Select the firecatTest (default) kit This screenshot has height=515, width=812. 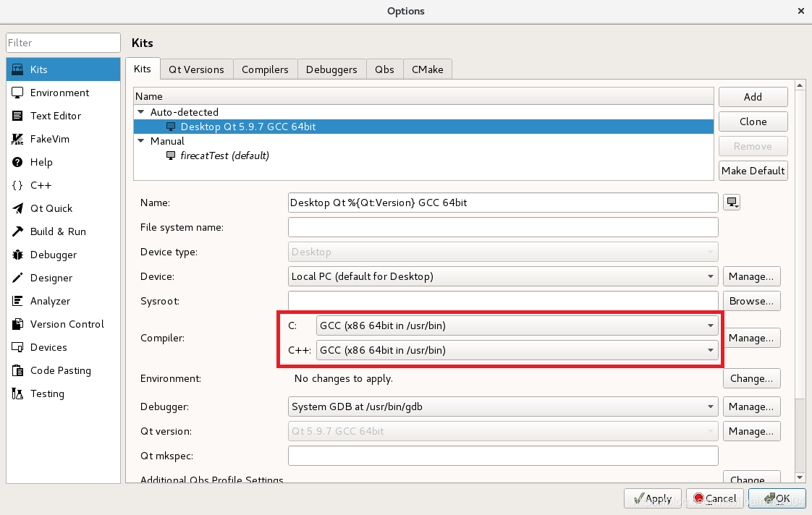click(423, 156)
